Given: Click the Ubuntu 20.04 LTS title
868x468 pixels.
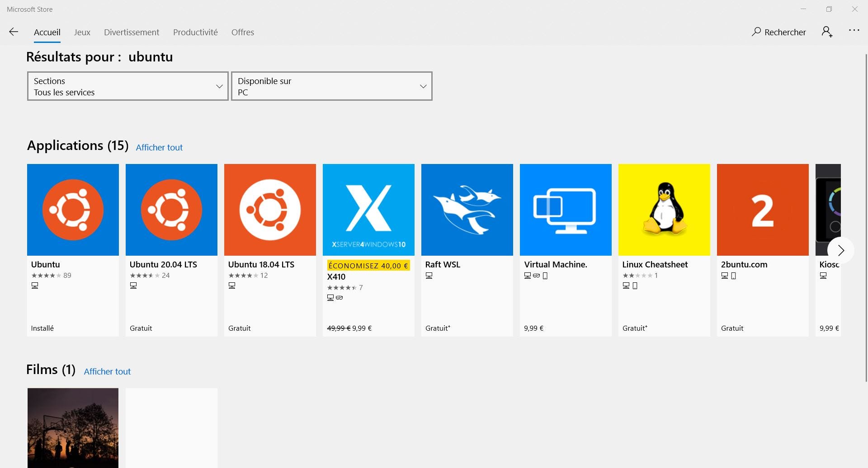Looking at the screenshot, I should point(163,264).
